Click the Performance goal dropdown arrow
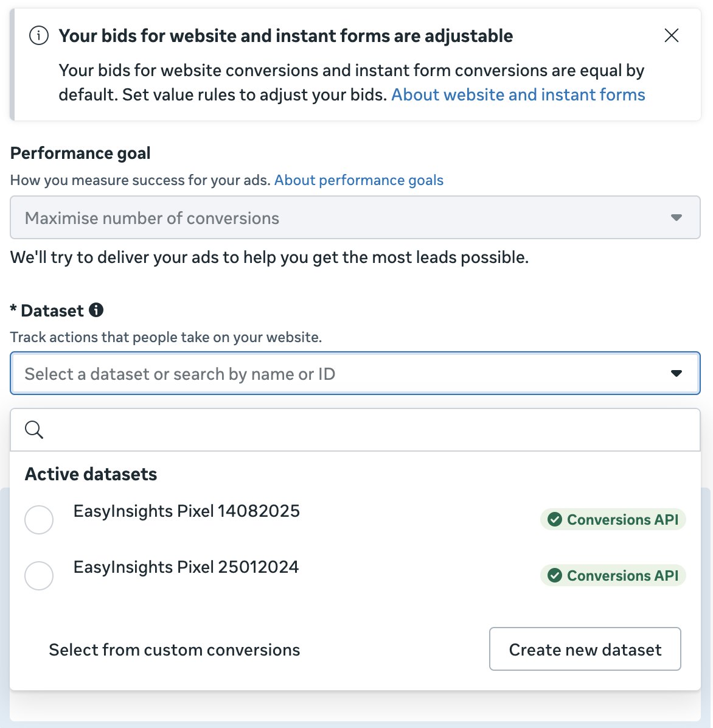 [x=676, y=218]
